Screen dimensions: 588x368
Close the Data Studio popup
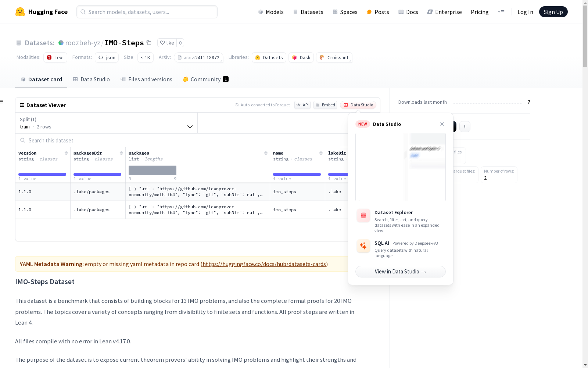pos(442,124)
